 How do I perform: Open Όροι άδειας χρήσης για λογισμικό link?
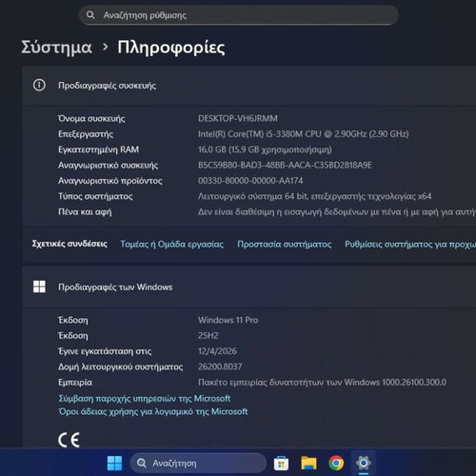(x=153, y=411)
